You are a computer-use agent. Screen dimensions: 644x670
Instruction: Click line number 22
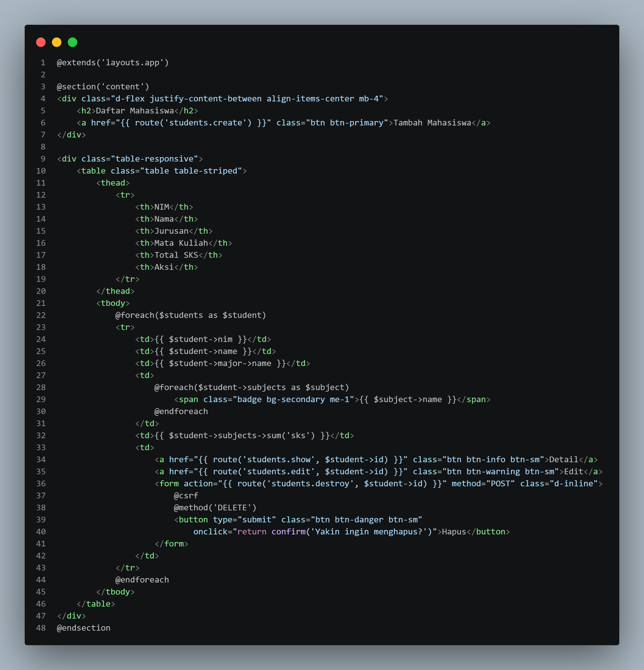pos(41,315)
